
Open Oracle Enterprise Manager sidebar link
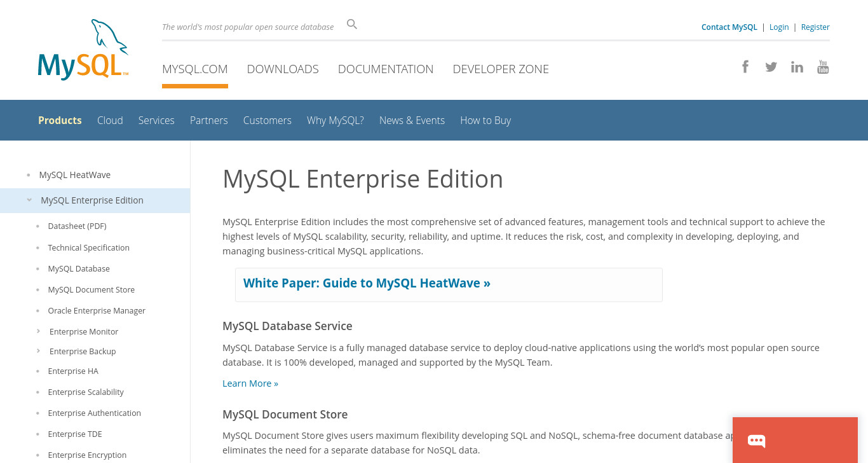[97, 310]
